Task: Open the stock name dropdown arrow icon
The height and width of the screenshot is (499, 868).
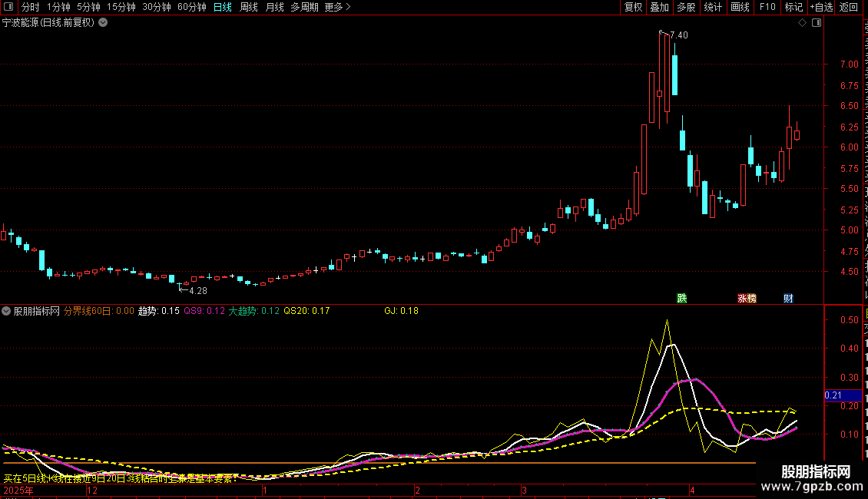Action: click(x=103, y=23)
